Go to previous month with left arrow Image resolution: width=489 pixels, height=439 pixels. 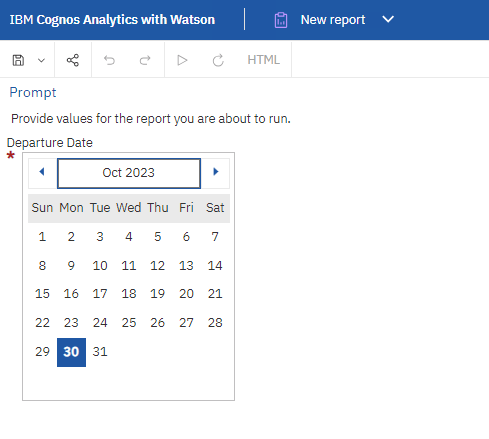tap(42, 172)
